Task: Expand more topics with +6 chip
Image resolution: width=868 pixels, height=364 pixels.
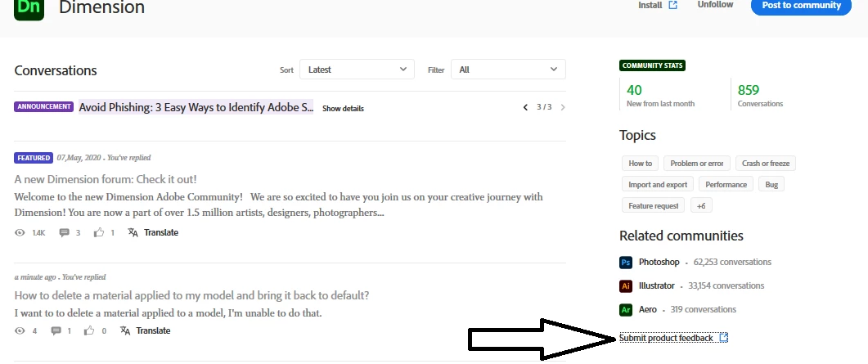Action: click(x=701, y=206)
